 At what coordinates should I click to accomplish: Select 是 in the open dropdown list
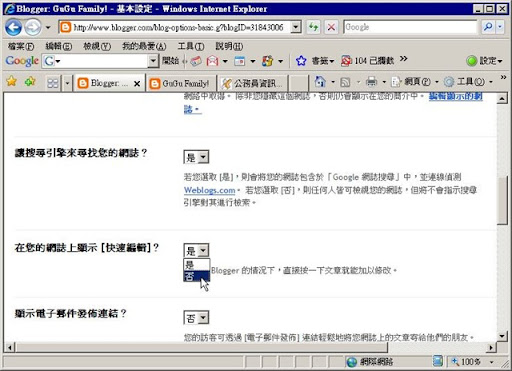[197, 265]
